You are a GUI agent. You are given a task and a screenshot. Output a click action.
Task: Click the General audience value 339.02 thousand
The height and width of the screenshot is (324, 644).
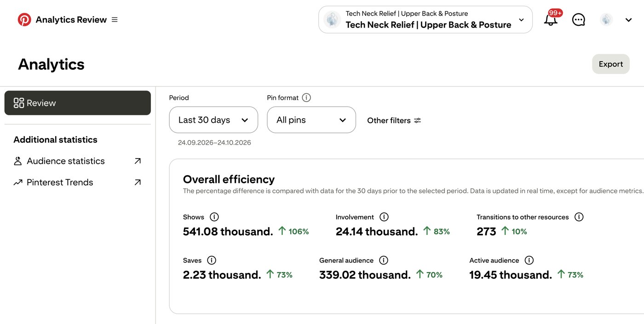[365, 275]
